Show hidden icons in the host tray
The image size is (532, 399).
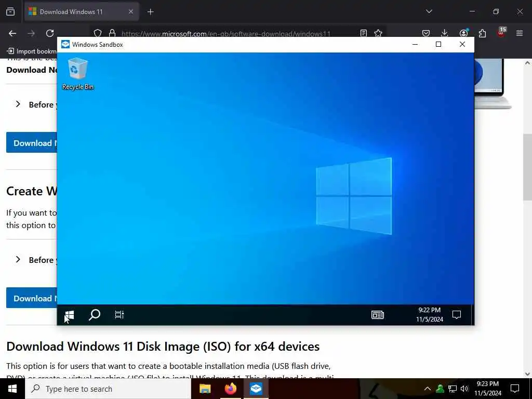point(428,389)
